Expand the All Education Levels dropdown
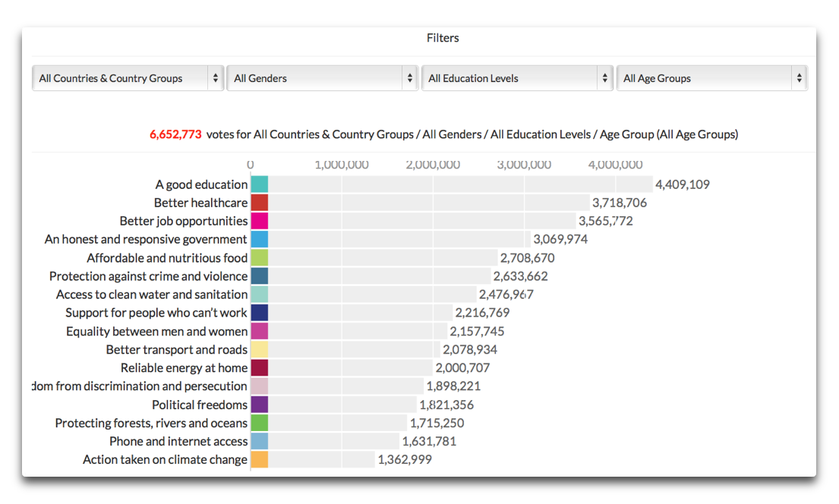Screen dimensions: 839x504 tap(517, 78)
